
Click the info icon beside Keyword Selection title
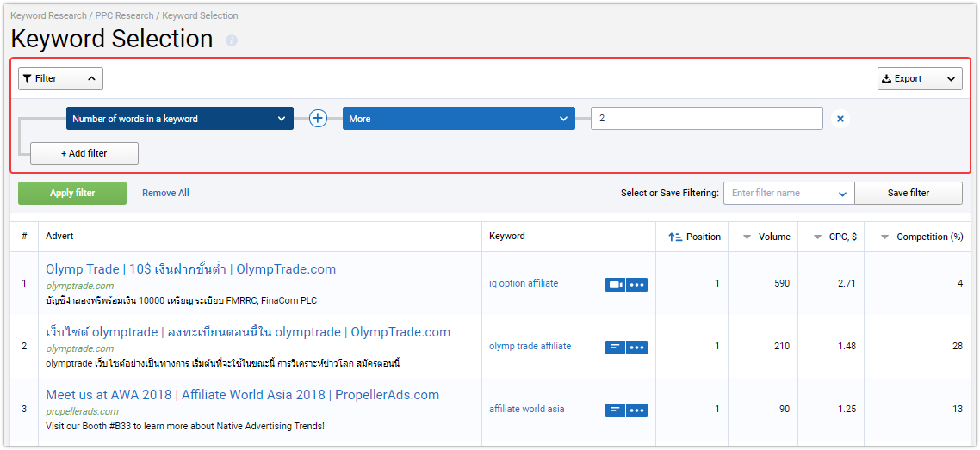coord(232,40)
